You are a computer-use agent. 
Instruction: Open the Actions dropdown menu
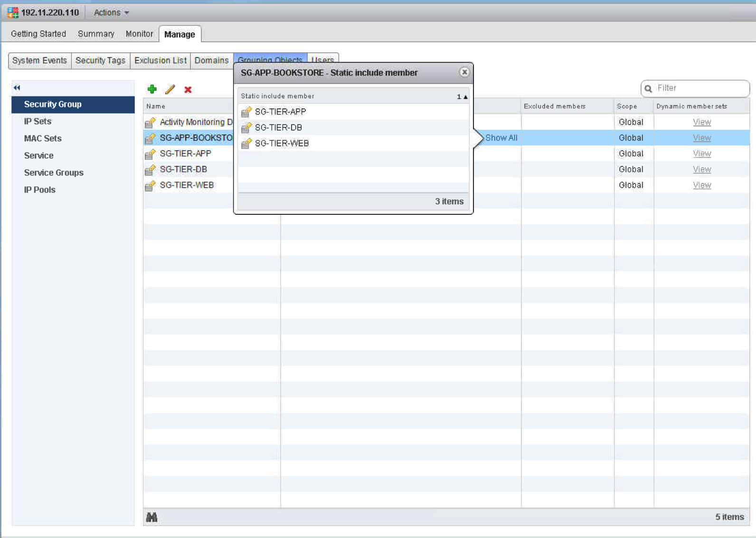point(111,12)
